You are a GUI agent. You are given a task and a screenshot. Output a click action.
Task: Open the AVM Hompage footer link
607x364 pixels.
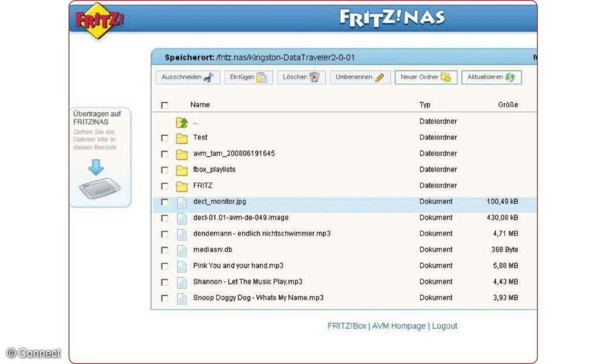(399, 326)
